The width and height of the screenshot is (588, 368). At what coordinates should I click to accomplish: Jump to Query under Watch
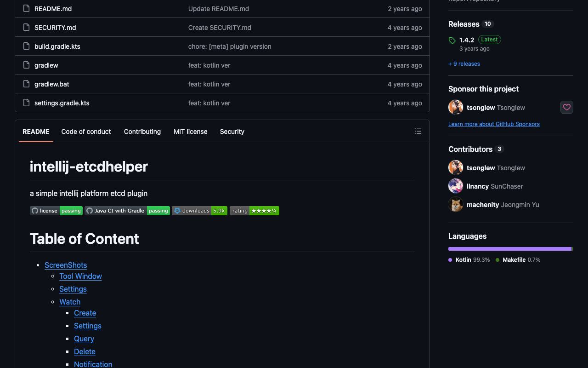pyautogui.click(x=84, y=339)
